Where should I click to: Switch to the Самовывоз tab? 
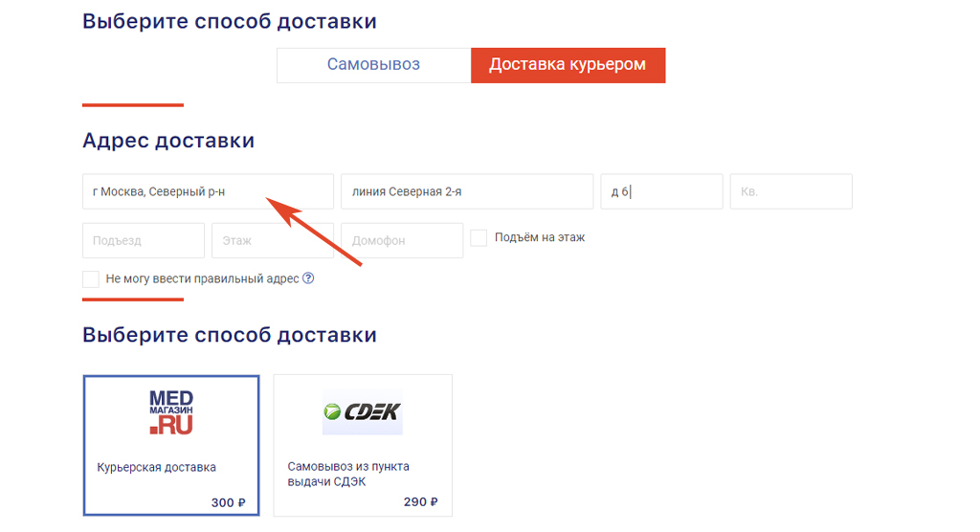374,65
